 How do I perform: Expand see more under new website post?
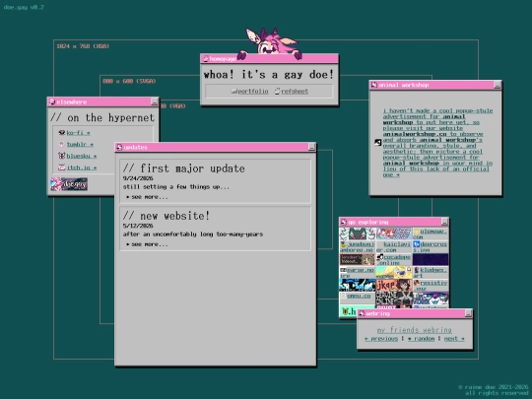[147, 244]
